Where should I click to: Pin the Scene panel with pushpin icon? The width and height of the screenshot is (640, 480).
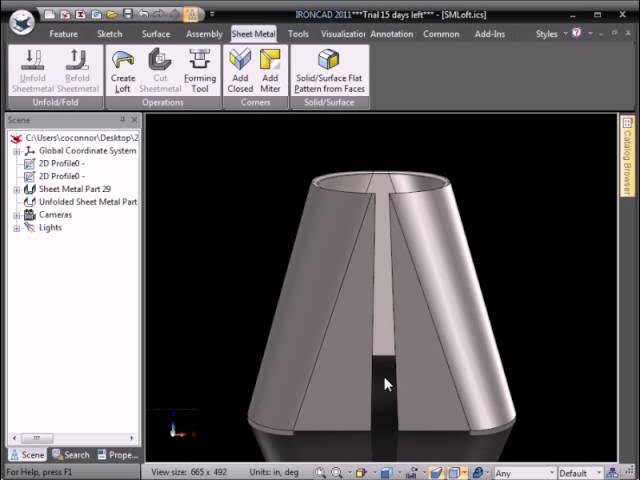(122, 120)
